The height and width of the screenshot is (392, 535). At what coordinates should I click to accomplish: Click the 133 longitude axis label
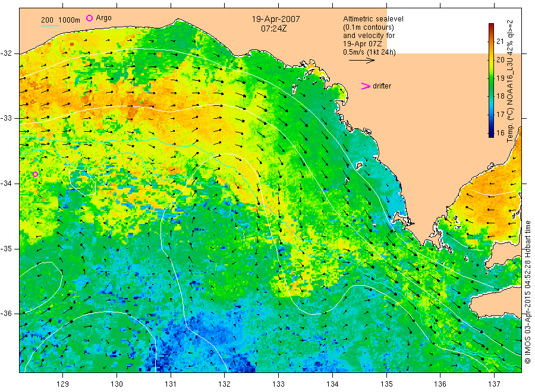[278, 384]
